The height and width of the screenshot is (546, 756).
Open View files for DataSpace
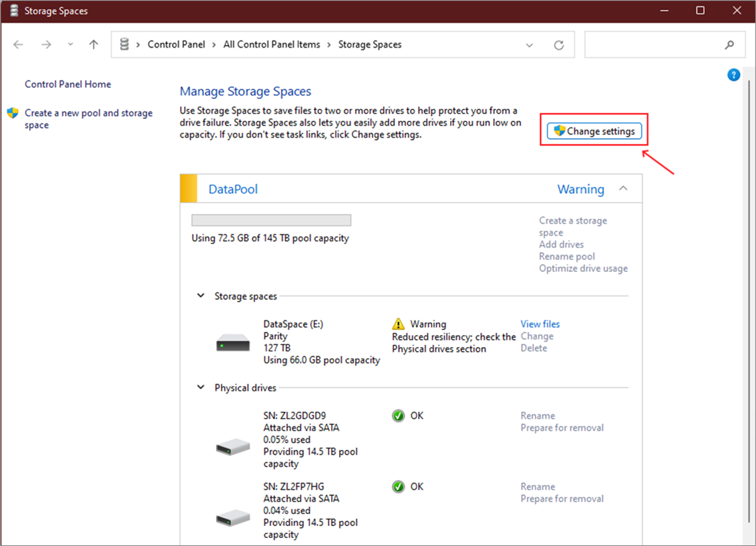[540, 324]
